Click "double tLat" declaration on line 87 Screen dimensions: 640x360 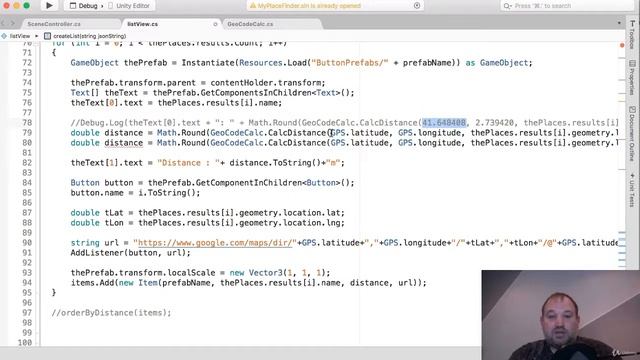[97, 213]
